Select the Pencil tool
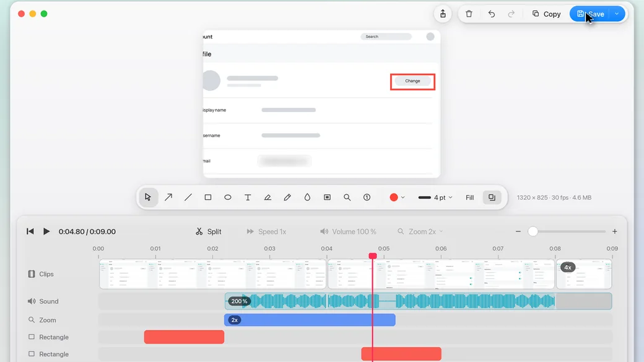 coord(287,197)
